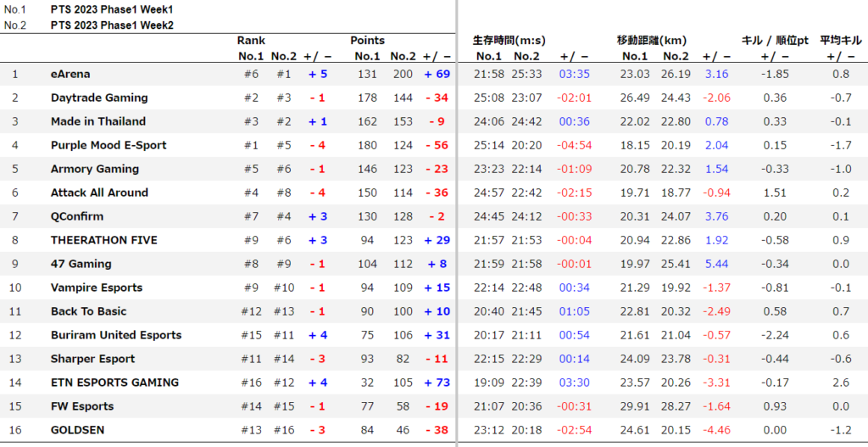Click eArena's +69 points change cell
This screenshot has height=447, width=868.
(437, 74)
